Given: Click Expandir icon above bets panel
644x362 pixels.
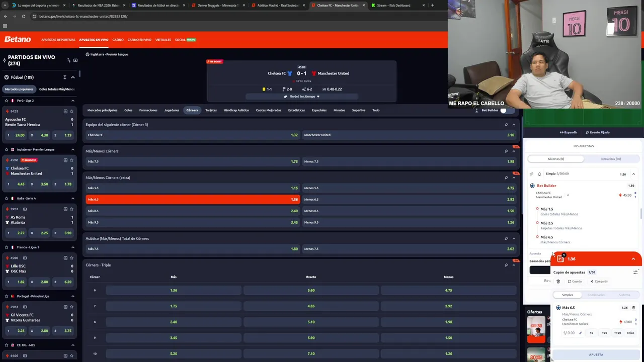Looking at the screenshot, I should (x=569, y=132).
